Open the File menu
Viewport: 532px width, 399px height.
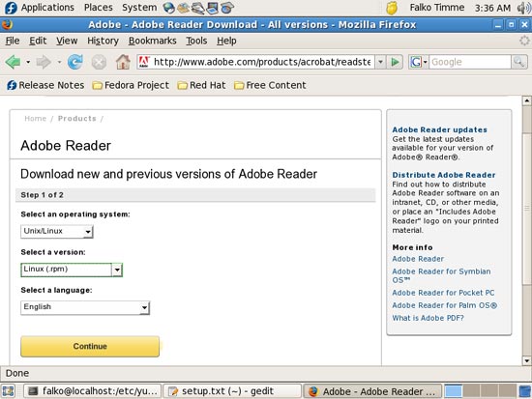point(13,41)
